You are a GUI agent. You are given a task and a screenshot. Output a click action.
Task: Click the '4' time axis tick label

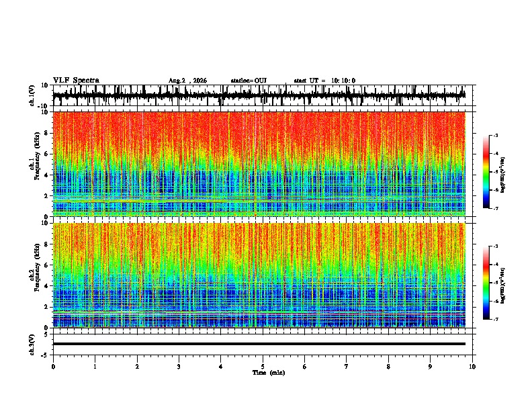pyautogui.click(x=221, y=367)
